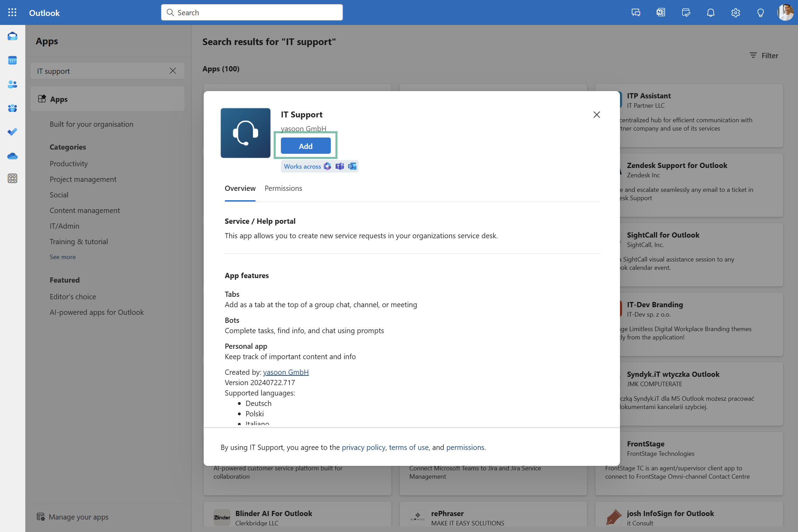Open the app launcher waffle icon
Image resolution: width=798 pixels, height=532 pixels.
[x=12, y=12]
